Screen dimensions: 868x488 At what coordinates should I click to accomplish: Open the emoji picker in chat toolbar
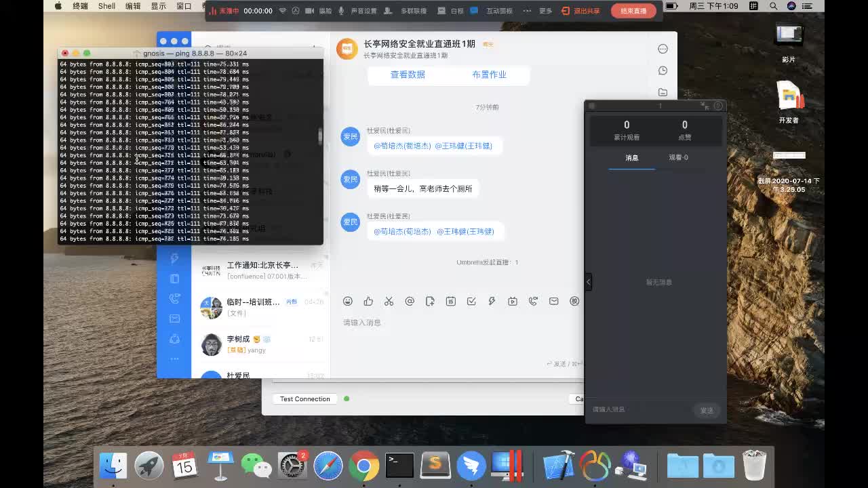[x=348, y=301]
